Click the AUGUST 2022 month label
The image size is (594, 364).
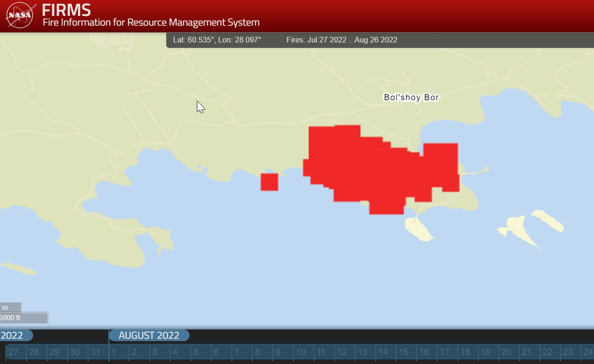click(x=149, y=335)
